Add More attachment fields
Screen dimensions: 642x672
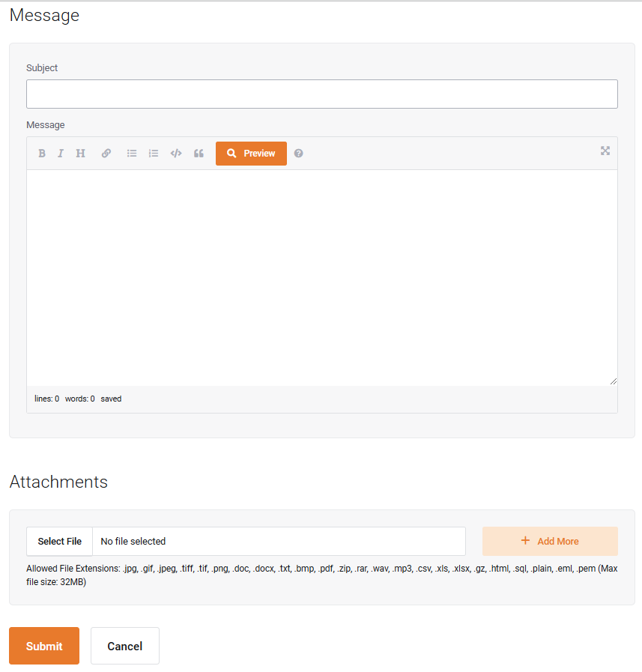550,541
